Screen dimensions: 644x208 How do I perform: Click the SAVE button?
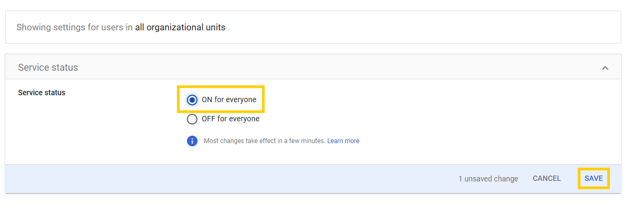[x=594, y=178]
